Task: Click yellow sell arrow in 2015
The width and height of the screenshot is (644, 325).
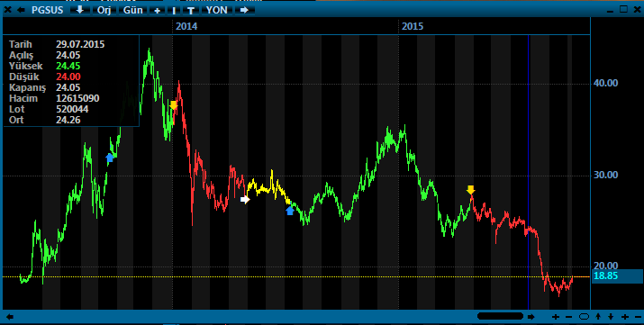Action: click(x=471, y=190)
